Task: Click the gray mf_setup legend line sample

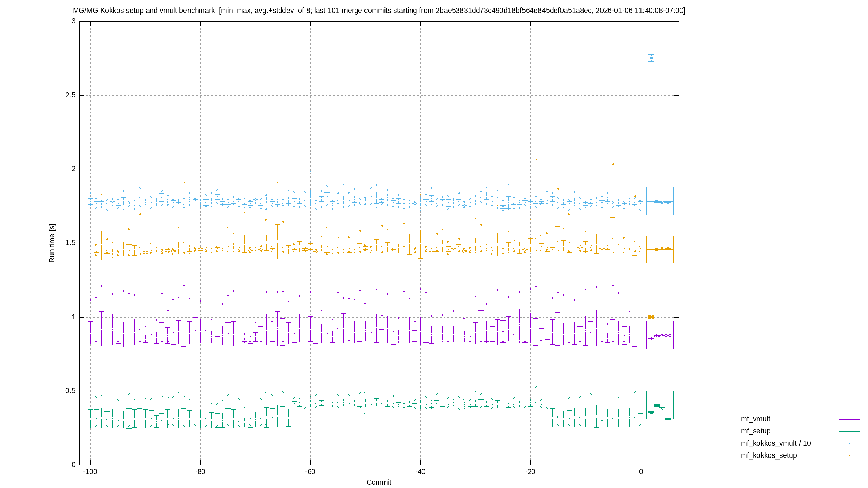Action: click(849, 431)
